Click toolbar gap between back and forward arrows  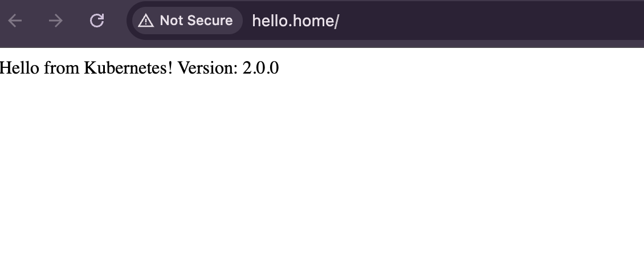pyautogui.click(x=35, y=21)
